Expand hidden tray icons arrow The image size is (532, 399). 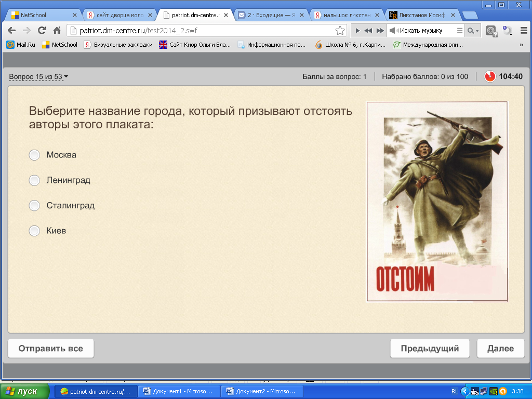pyautogui.click(x=465, y=392)
